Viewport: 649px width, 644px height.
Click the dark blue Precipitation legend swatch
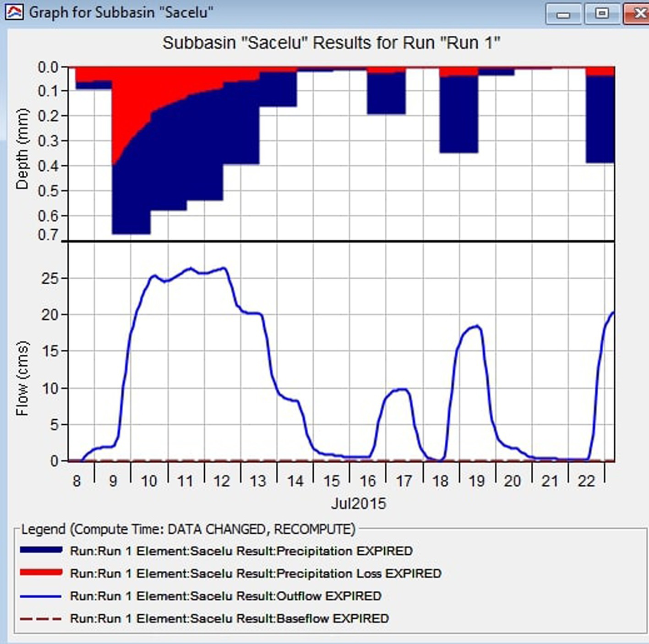click(41, 550)
